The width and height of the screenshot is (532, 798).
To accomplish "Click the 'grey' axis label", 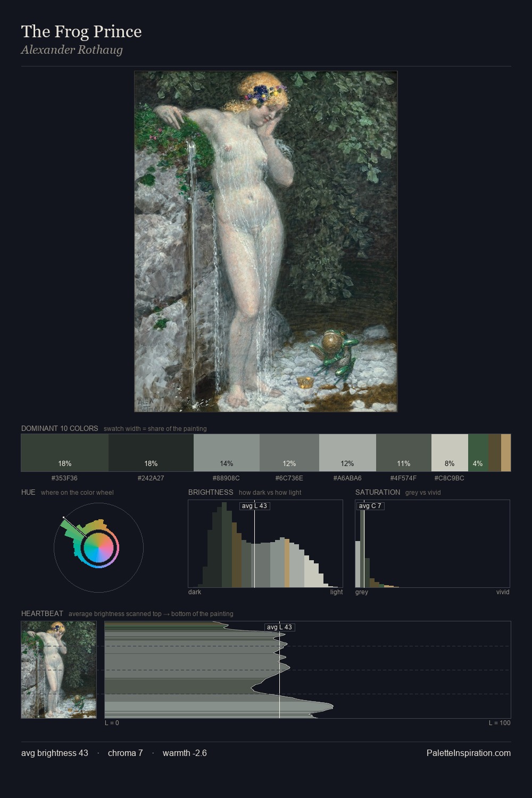I will (x=362, y=592).
